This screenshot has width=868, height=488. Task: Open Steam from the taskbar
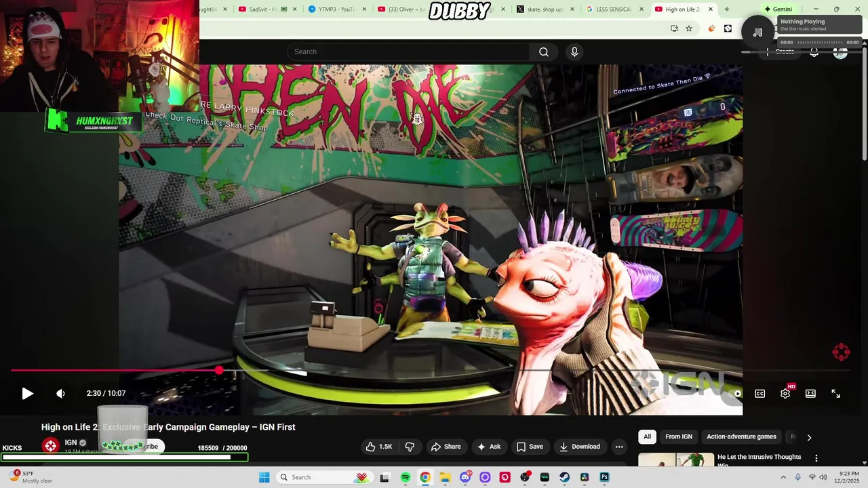coord(564,477)
